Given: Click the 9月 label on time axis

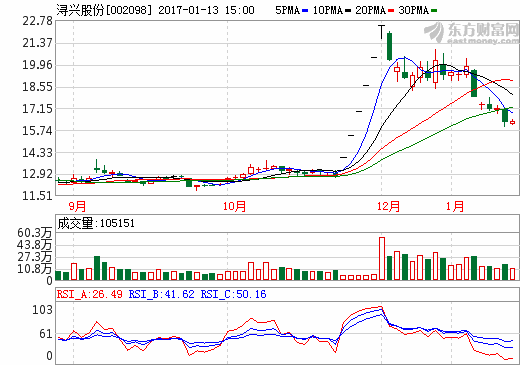Looking at the screenshot, I should [x=77, y=206].
